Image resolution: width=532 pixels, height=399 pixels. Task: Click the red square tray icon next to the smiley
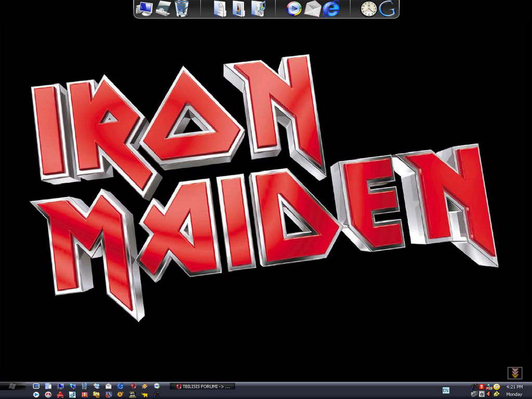(482, 387)
